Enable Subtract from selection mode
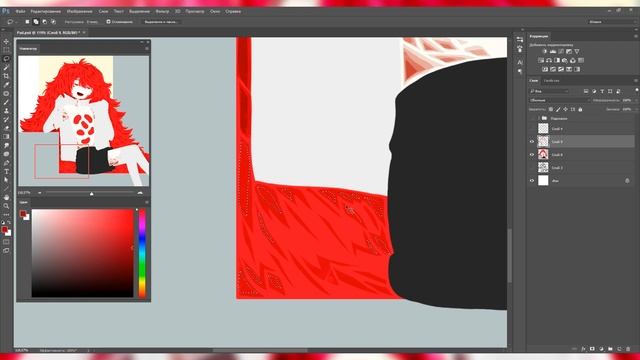Screen dimensions: 640x360 (44, 22)
